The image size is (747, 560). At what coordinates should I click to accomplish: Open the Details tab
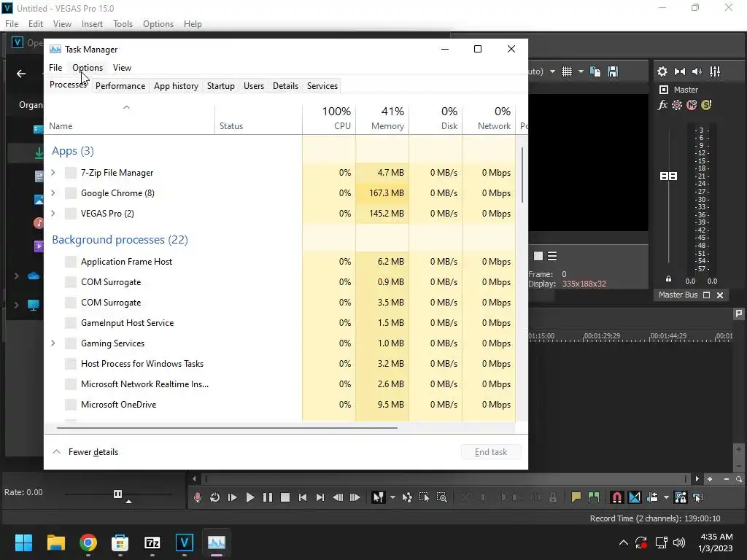click(285, 86)
